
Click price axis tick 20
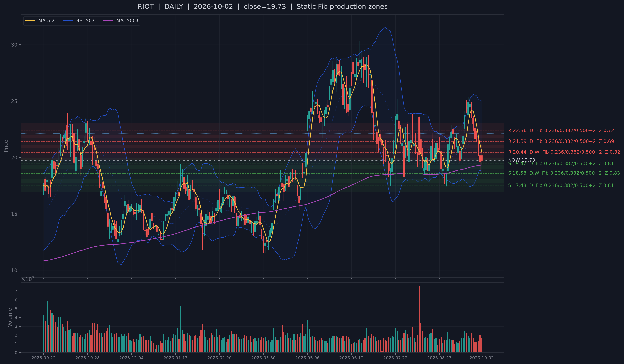pos(14,158)
